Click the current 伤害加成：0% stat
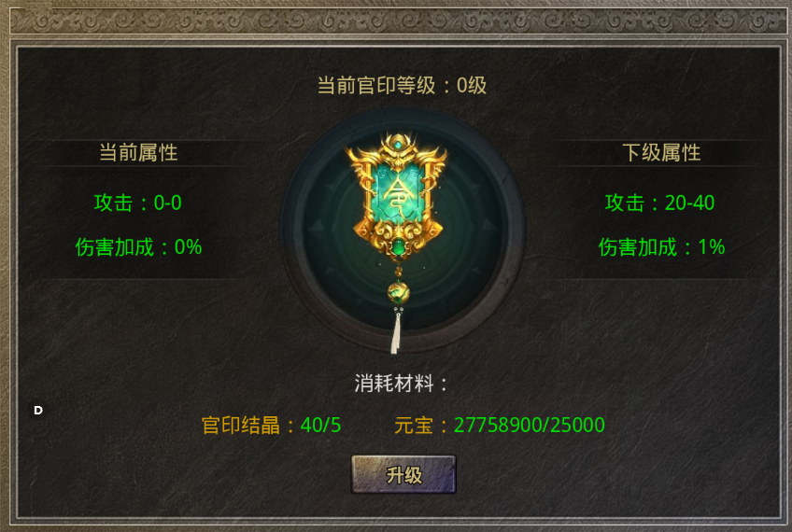 click(138, 247)
